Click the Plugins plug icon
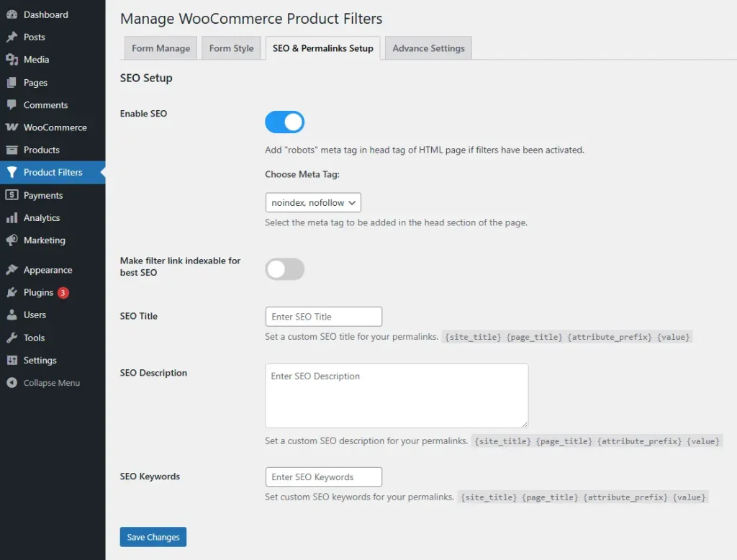 tap(12, 292)
